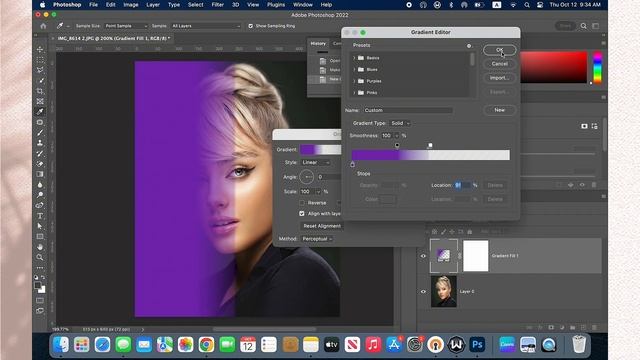Open the Select menu
The width and height of the screenshot is (640, 360).
[196, 5]
